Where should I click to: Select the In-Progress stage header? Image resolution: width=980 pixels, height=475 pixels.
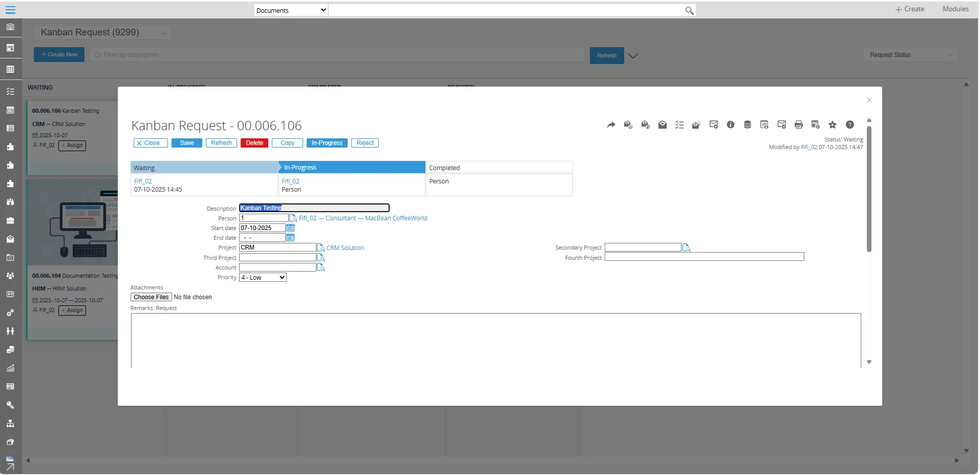click(352, 168)
